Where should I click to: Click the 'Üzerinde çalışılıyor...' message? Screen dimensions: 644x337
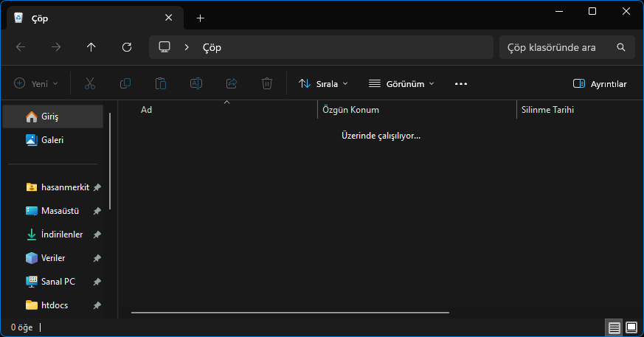(381, 136)
